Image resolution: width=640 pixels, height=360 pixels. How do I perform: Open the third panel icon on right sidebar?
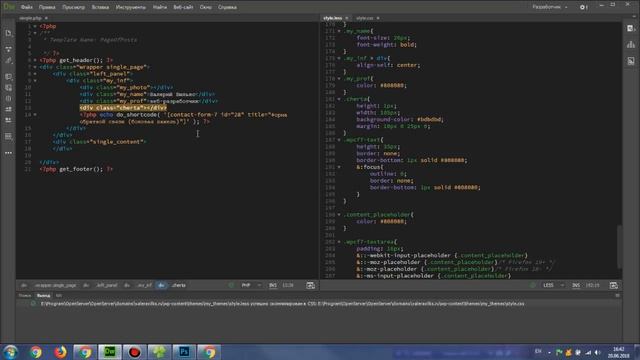point(631,61)
